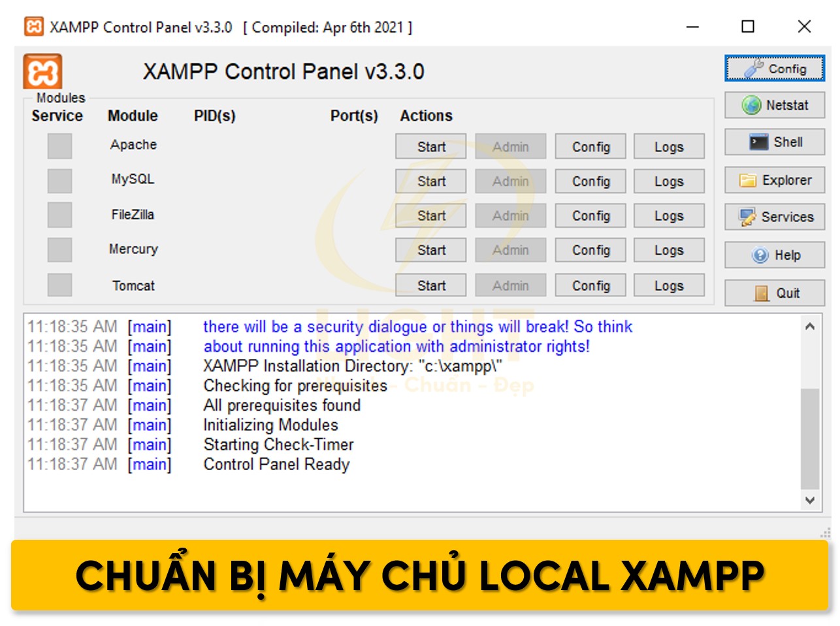Open MySQL Logs menu
This screenshot has height=626, width=840.
pos(669,181)
